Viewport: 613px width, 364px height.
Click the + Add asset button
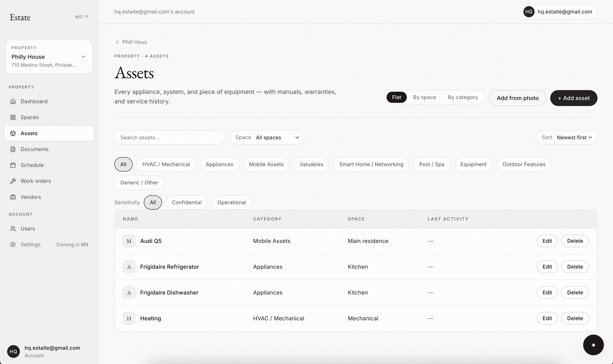point(573,98)
